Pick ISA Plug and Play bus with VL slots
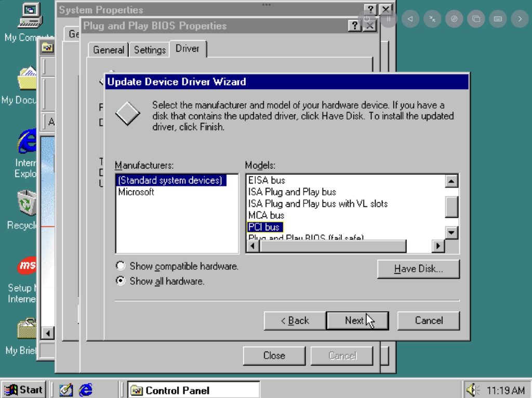 (317, 204)
